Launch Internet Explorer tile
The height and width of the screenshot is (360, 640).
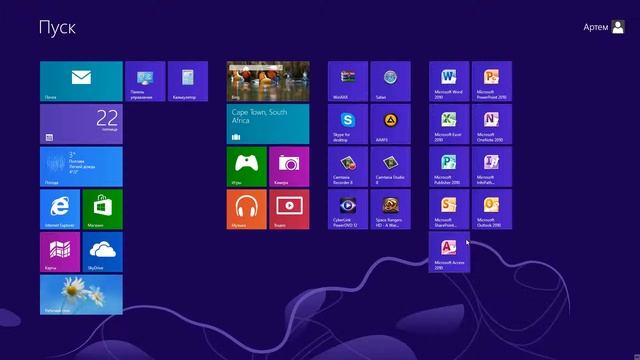[x=60, y=209]
